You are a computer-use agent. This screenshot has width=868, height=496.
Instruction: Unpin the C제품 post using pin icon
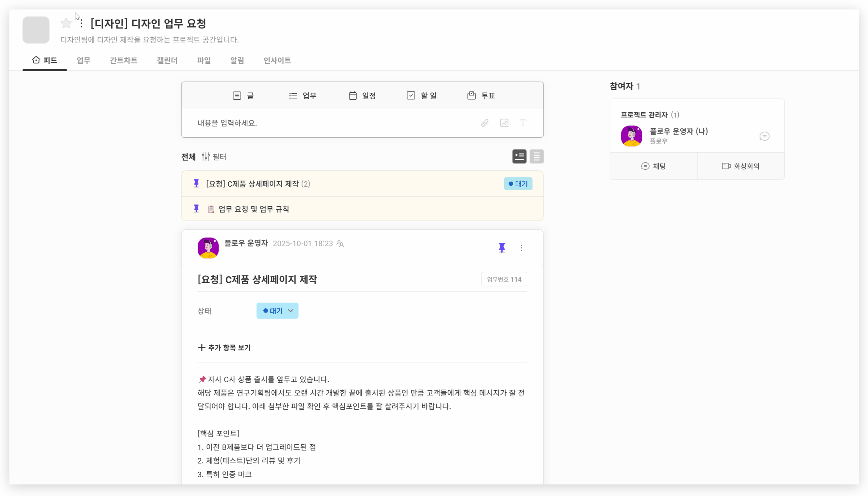(501, 248)
